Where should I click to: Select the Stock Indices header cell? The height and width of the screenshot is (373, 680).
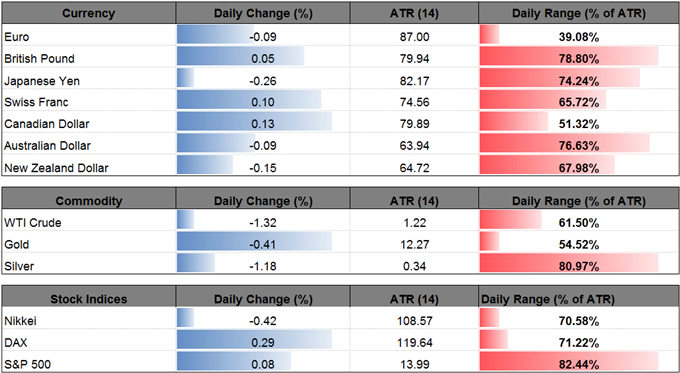tap(89, 297)
